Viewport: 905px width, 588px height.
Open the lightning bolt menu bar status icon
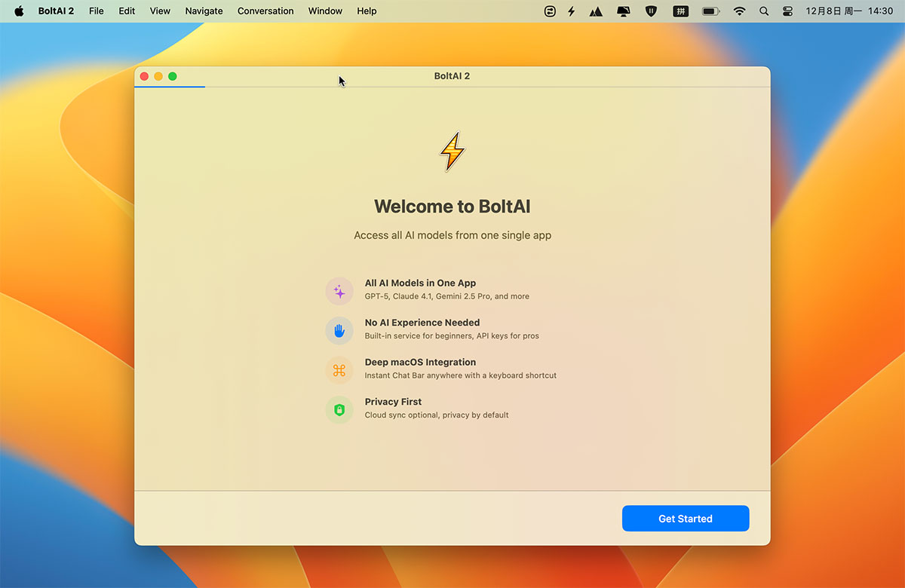[572, 11]
